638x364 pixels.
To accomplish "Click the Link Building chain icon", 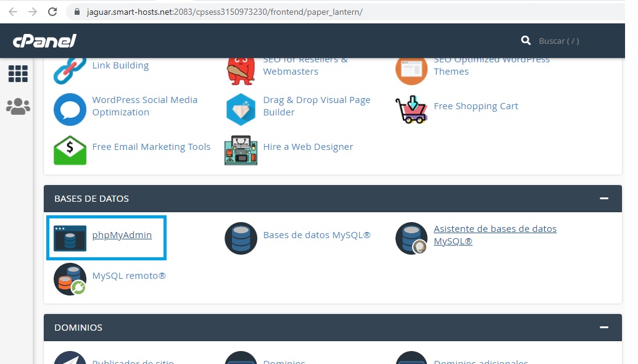I will coord(70,70).
